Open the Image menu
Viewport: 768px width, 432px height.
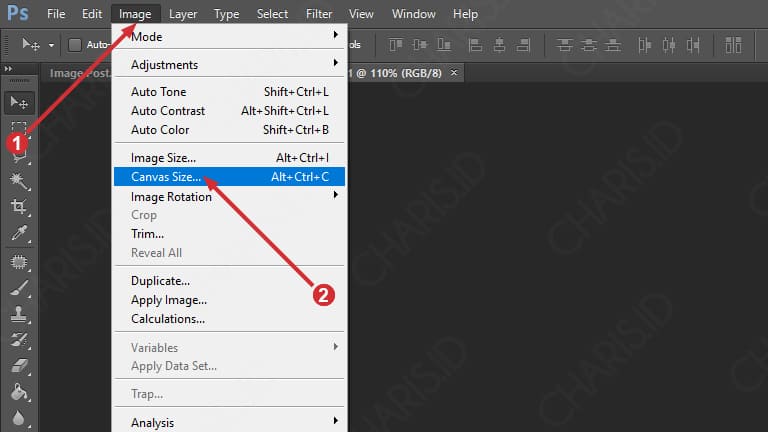point(135,14)
